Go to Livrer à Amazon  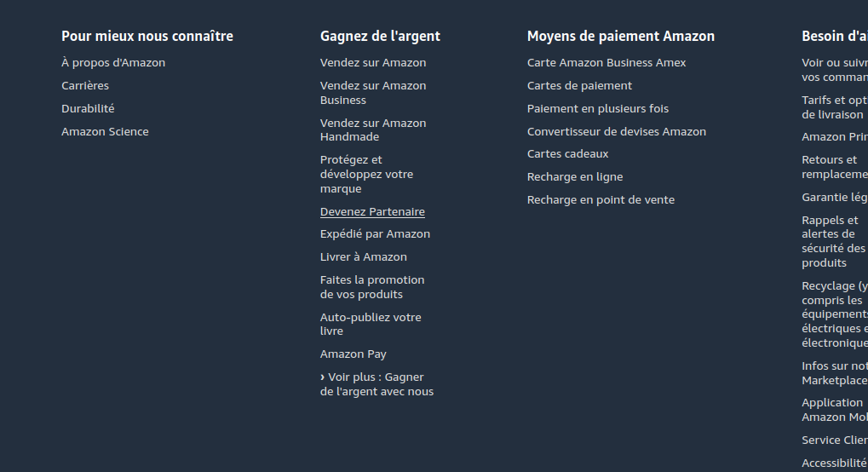click(x=364, y=257)
